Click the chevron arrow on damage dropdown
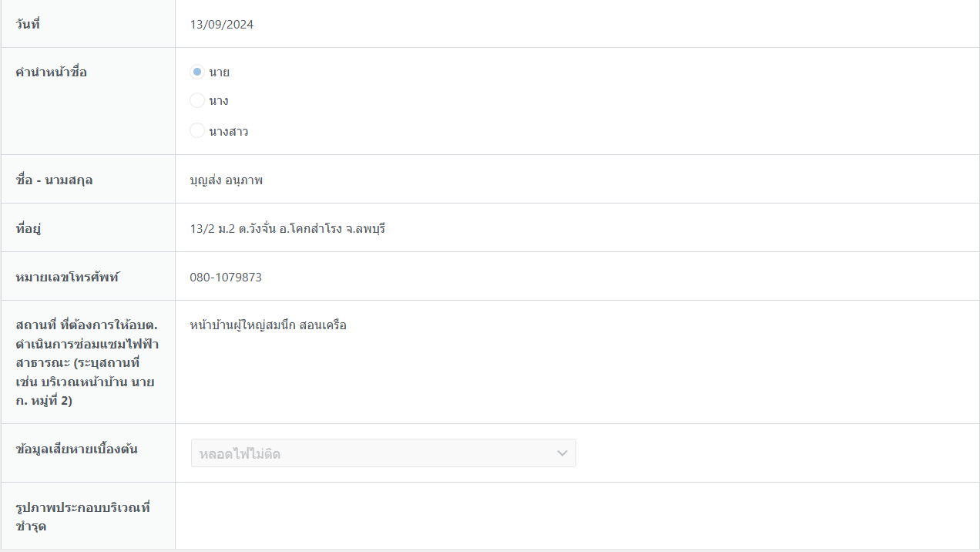980x552 pixels. [562, 453]
